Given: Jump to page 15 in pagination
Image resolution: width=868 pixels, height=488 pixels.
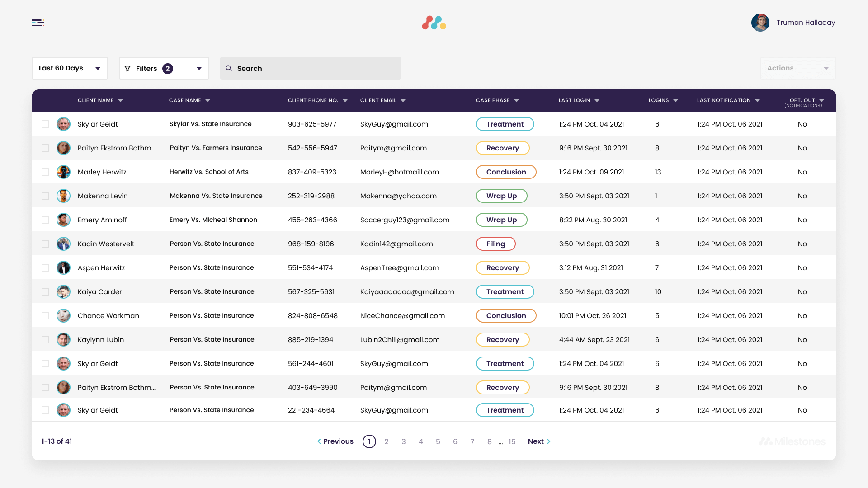Looking at the screenshot, I should point(512,441).
